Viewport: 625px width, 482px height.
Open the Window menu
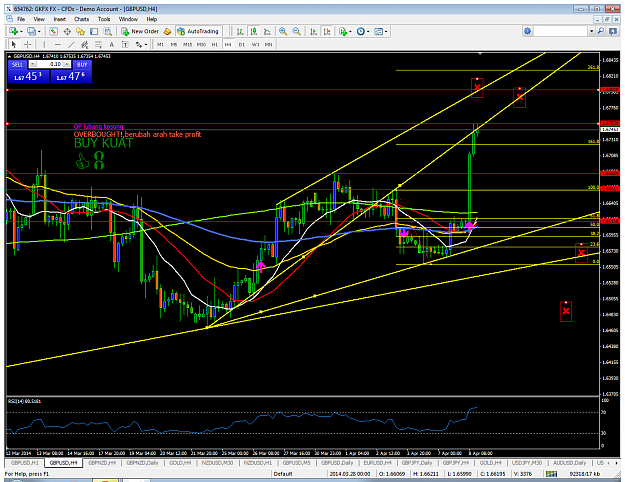click(128, 19)
